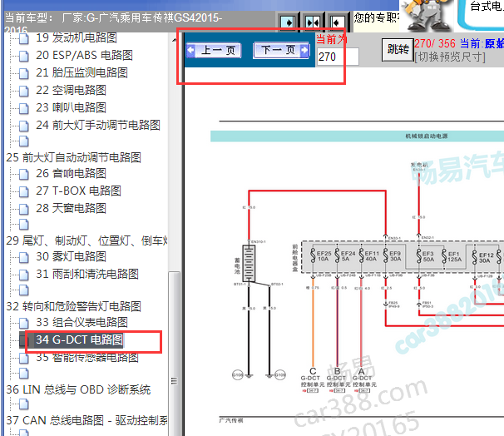Click the EF9 30A fuse label

(395, 256)
